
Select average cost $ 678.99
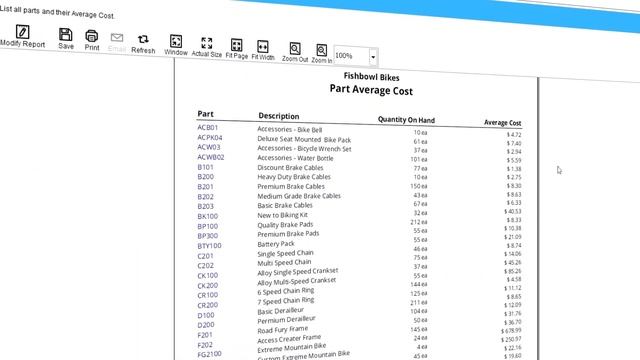click(x=511, y=331)
